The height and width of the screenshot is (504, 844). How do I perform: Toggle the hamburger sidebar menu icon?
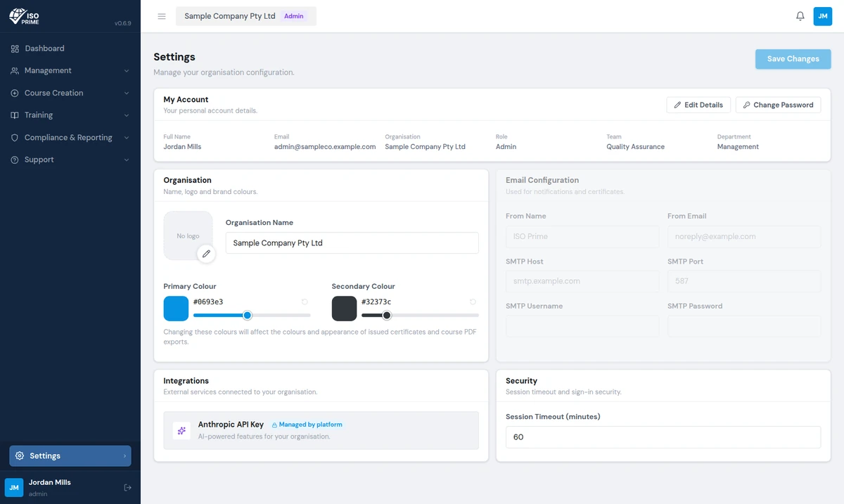tap(162, 16)
